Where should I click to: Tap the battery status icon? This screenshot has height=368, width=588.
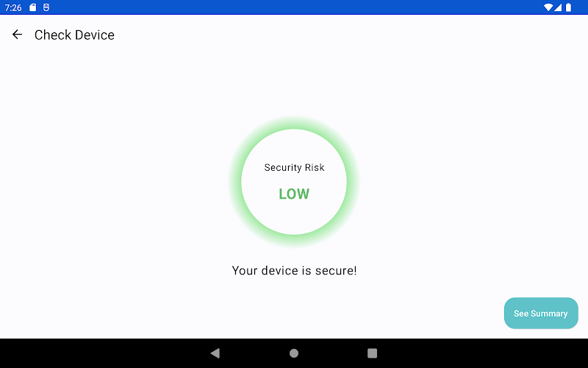(x=568, y=7)
